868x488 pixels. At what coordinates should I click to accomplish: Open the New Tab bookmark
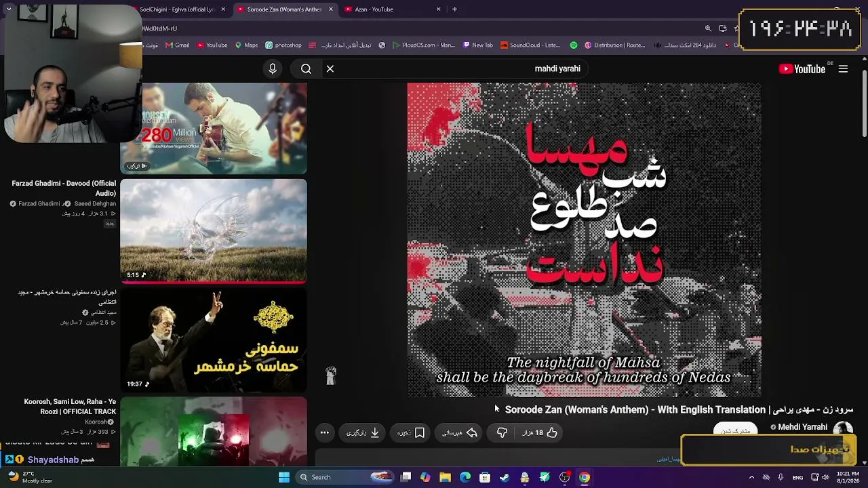[478, 45]
